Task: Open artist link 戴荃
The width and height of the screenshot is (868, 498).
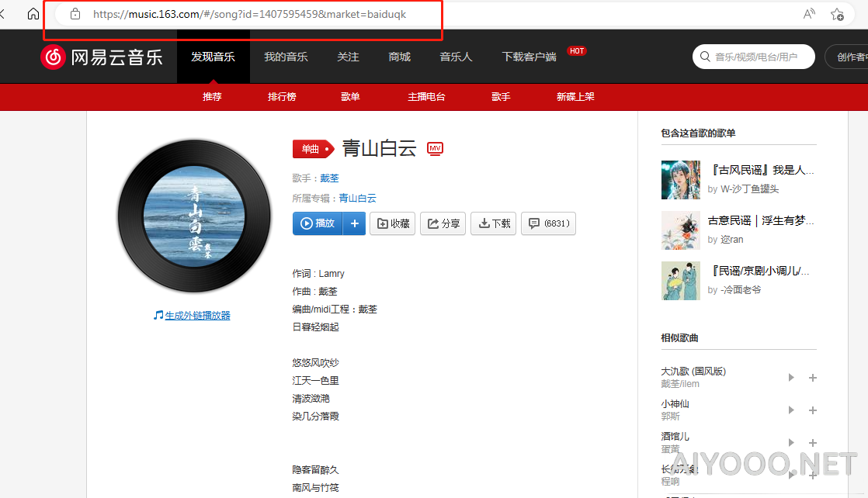Action: [x=329, y=178]
